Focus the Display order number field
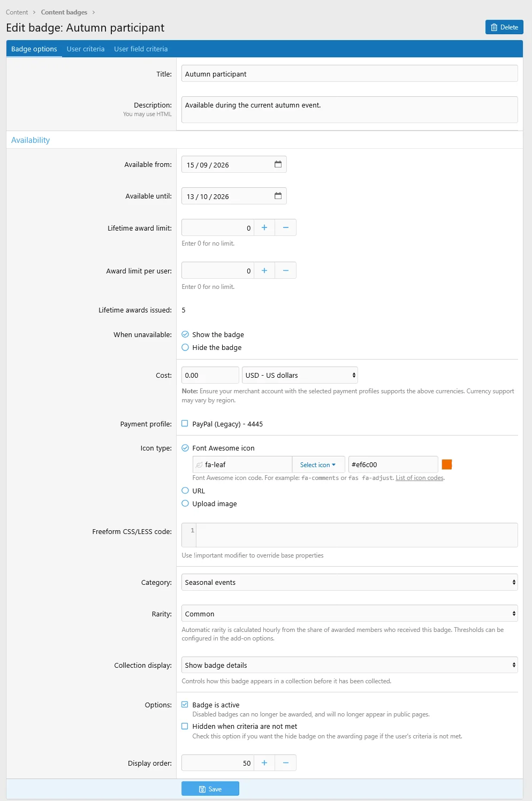The height and width of the screenshot is (801, 532). point(218,763)
